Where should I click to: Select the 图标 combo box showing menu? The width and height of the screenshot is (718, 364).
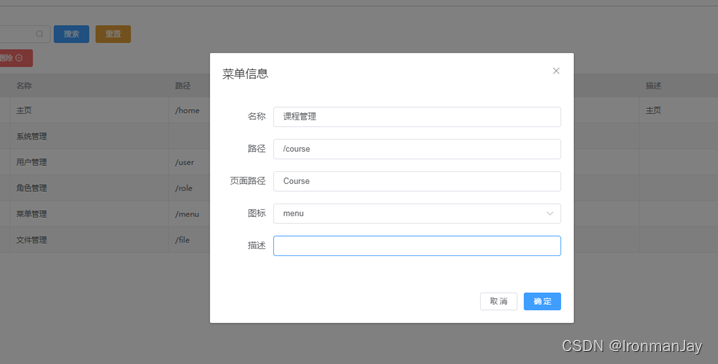click(417, 213)
